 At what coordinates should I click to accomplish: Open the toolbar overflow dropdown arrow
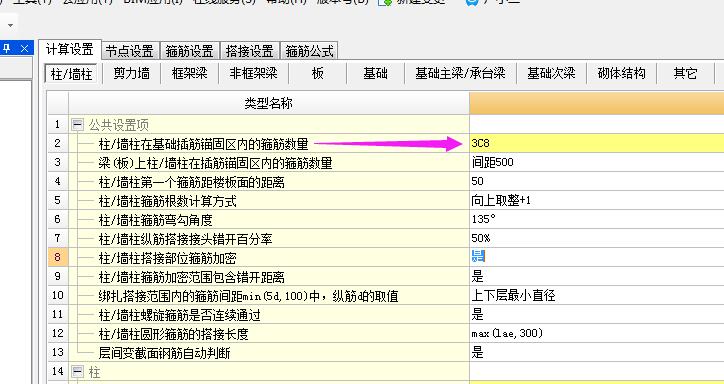click(x=10, y=25)
